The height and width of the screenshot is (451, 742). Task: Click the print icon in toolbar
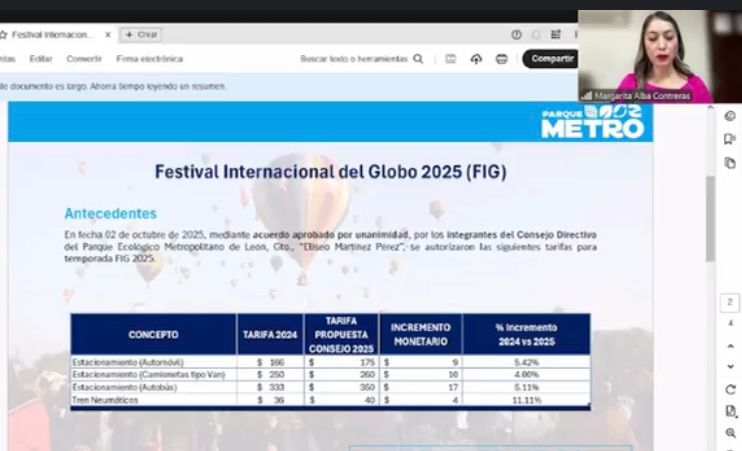(502, 59)
